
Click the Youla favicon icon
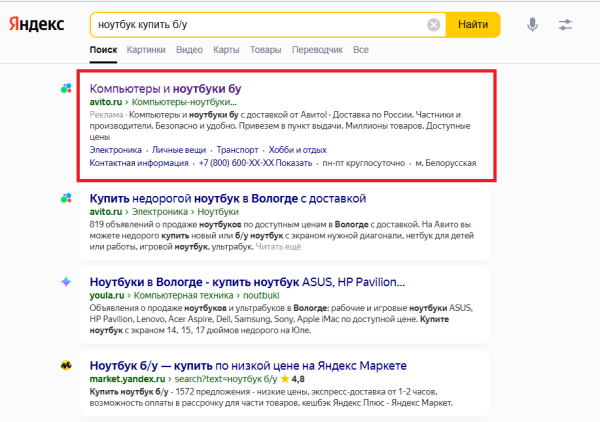click(x=66, y=282)
